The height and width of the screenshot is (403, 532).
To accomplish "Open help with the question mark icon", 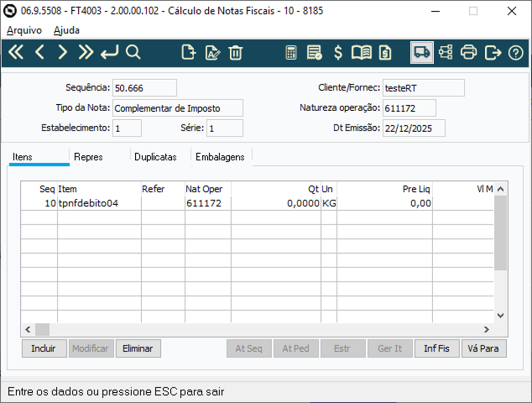I will pyautogui.click(x=516, y=53).
